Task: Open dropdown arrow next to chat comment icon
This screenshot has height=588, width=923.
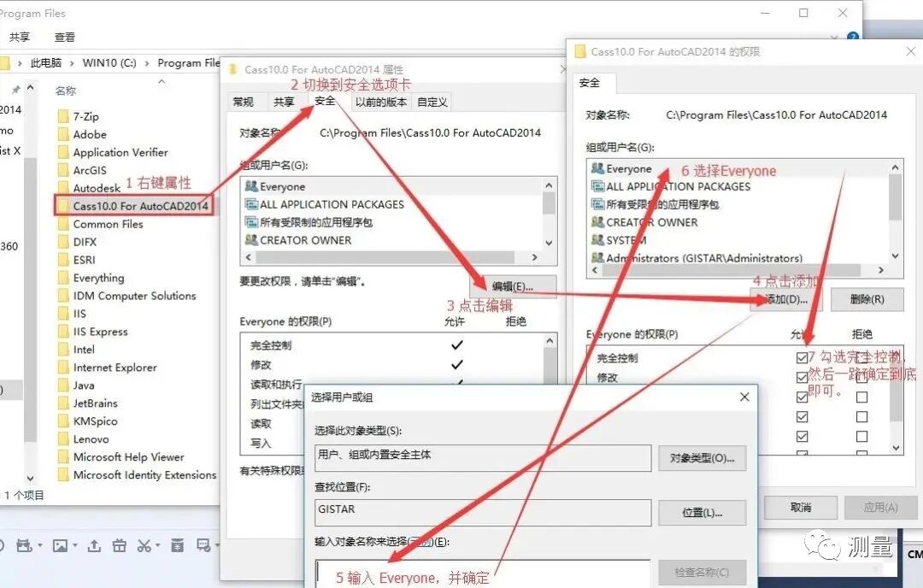Action: tap(217, 545)
